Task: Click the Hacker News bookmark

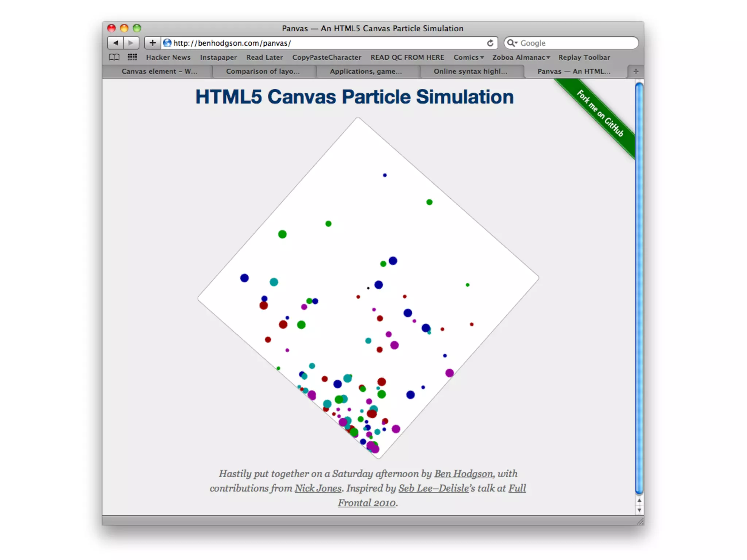Action: [x=168, y=57]
